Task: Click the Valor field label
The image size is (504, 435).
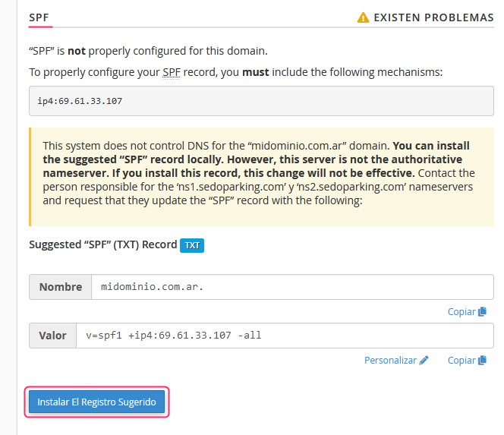Action: point(52,336)
